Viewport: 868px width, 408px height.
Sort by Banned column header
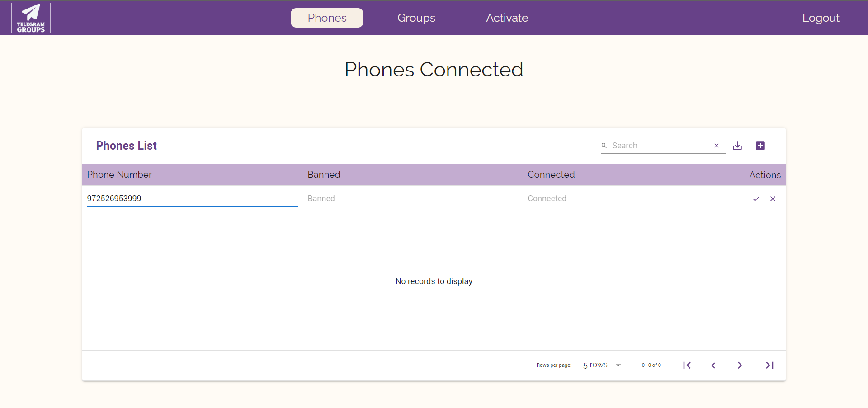pyautogui.click(x=324, y=175)
